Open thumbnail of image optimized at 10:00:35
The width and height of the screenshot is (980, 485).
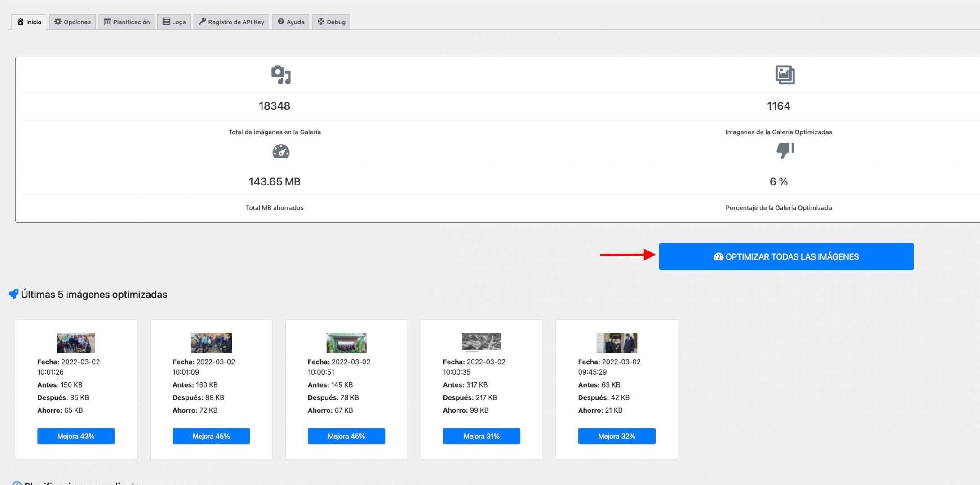click(482, 342)
